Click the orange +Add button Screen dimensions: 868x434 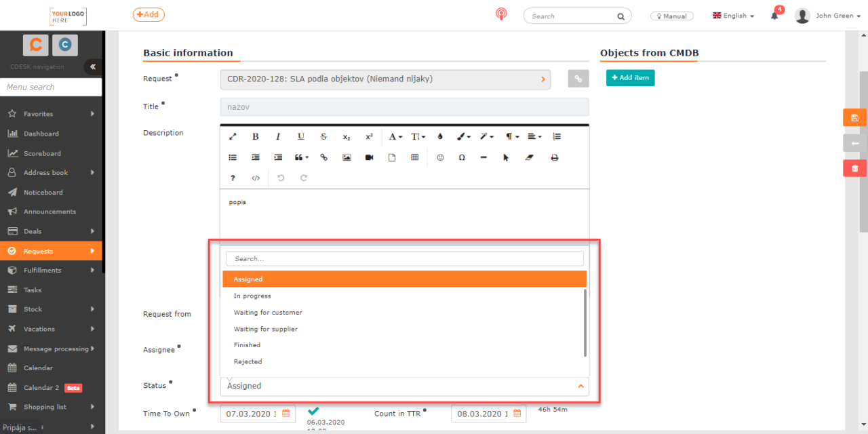pos(149,14)
